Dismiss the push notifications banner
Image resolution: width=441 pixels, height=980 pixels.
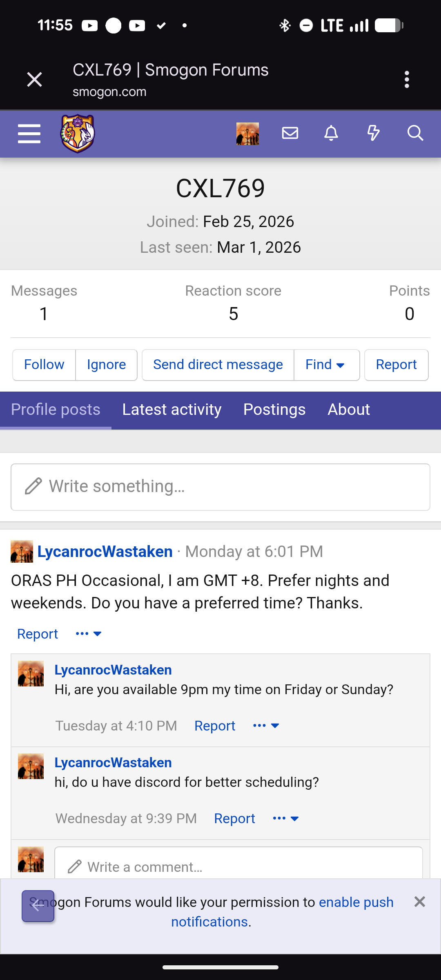(x=420, y=902)
